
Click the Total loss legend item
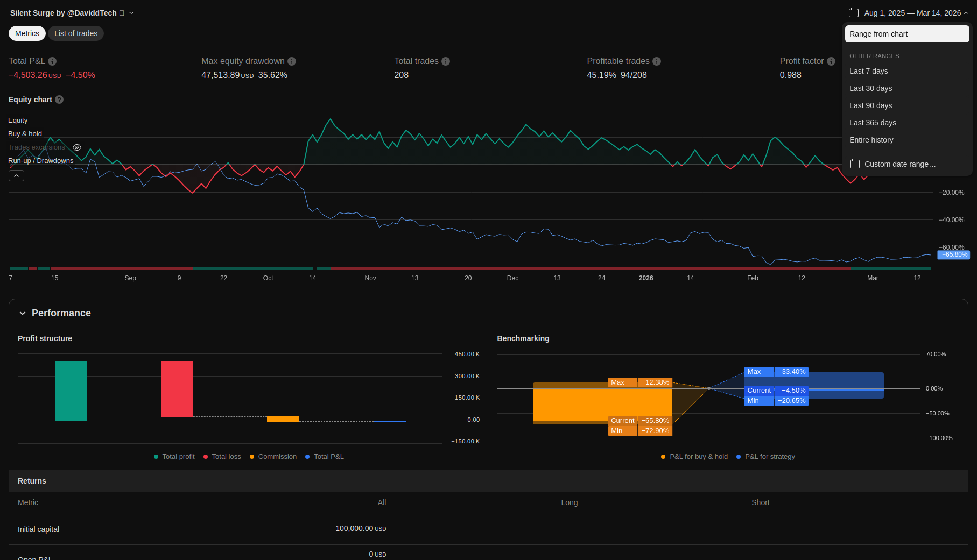point(222,457)
